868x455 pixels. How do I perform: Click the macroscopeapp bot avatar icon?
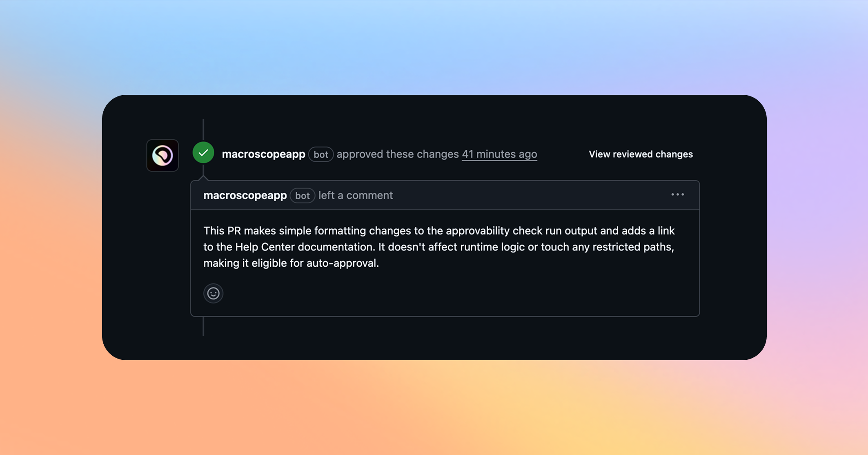tap(162, 156)
